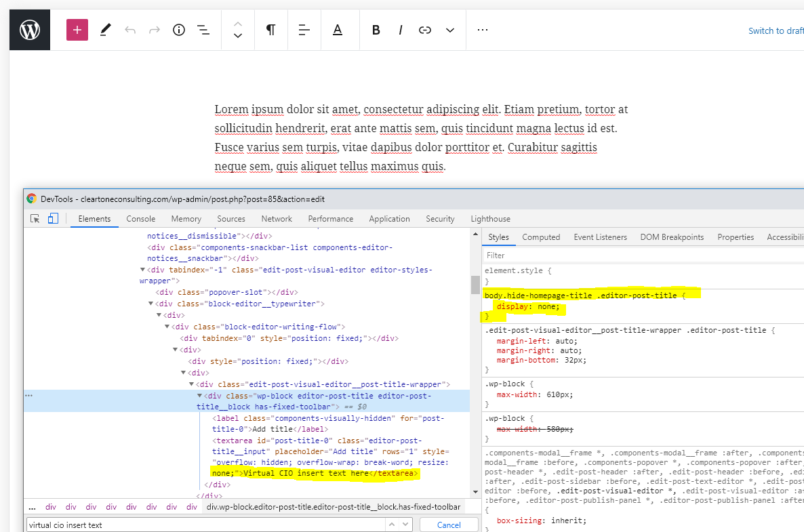
Task: Open the Computed styles tab
Action: pyautogui.click(x=541, y=237)
